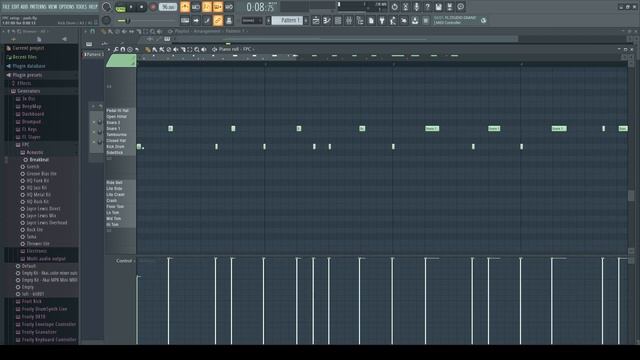The height and width of the screenshot is (360, 640).
Task: Select the Breakbeat preset
Action: (x=39, y=160)
